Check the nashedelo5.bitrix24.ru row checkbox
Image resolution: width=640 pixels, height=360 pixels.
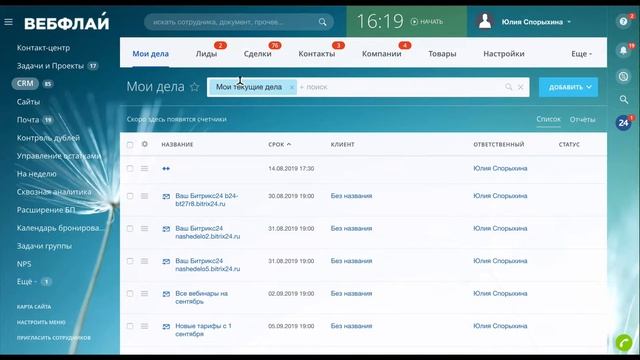(x=130, y=261)
